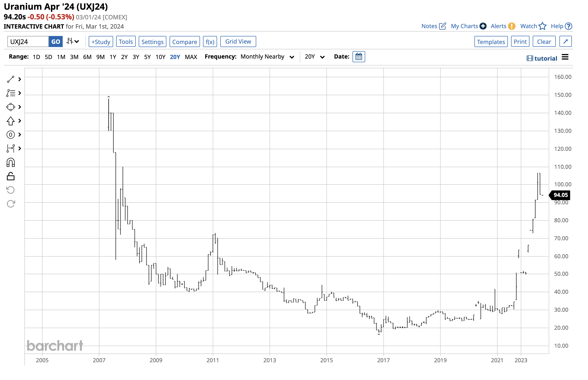The image size is (588, 380).
Task: Click the redo arrow icon
Action: (11, 204)
